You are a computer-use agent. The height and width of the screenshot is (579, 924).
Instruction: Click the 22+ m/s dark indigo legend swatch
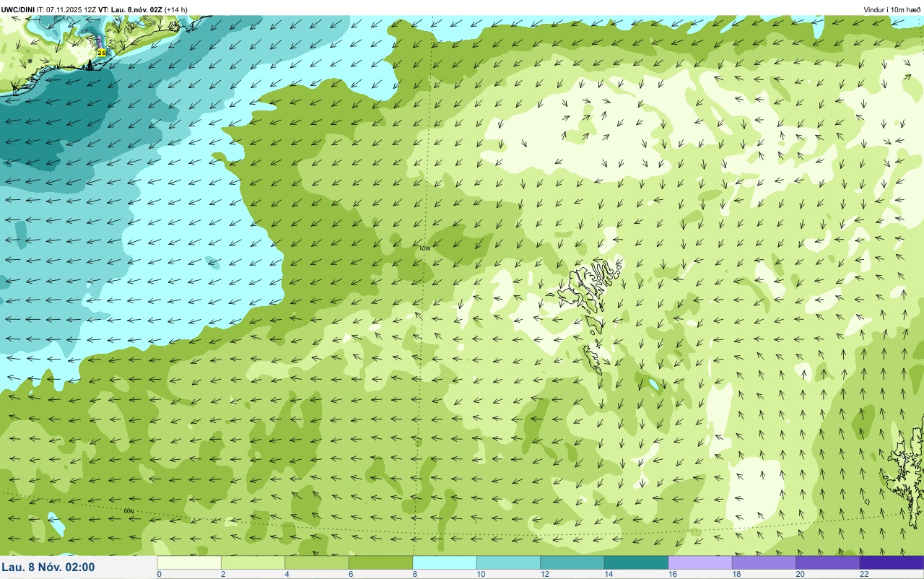[x=892, y=562]
